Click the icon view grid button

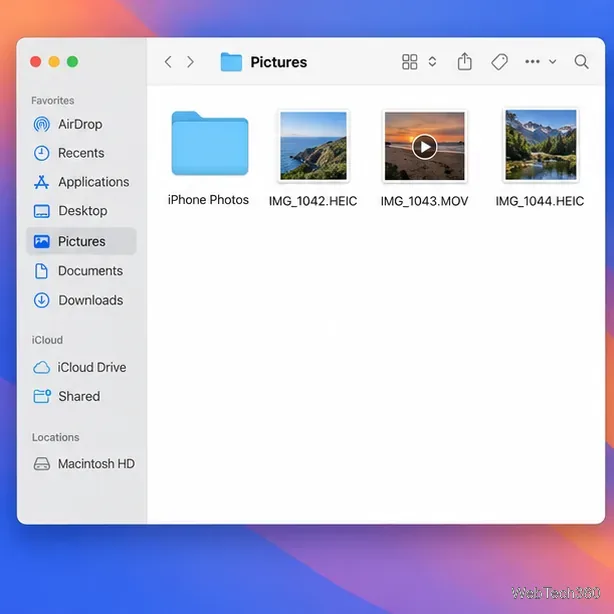point(410,62)
